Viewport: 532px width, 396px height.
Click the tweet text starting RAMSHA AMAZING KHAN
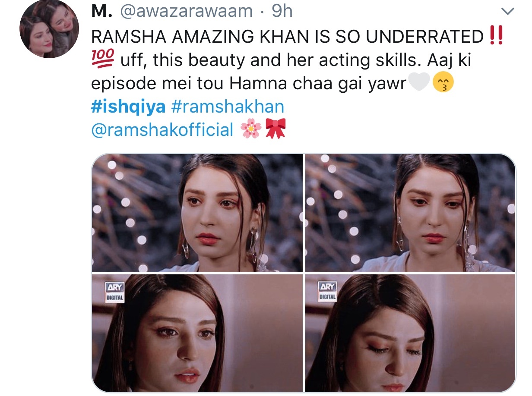(x=298, y=60)
